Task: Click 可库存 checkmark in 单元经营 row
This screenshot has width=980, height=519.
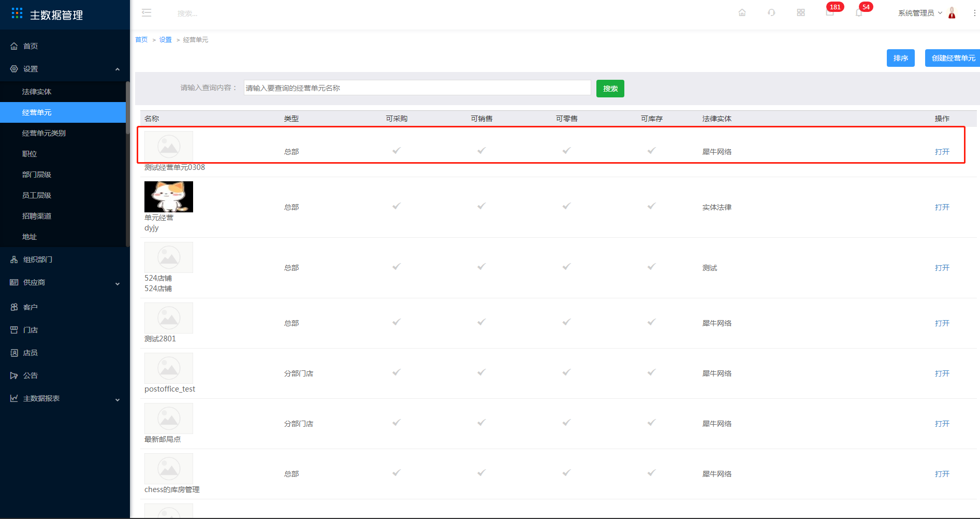Action: [651, 206]
